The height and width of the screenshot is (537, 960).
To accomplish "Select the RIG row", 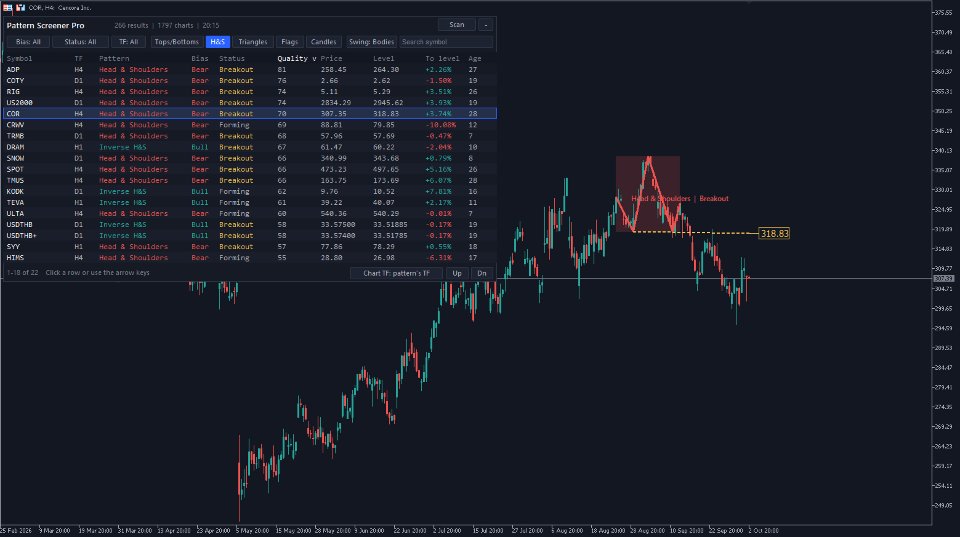I will click(250, 92).
